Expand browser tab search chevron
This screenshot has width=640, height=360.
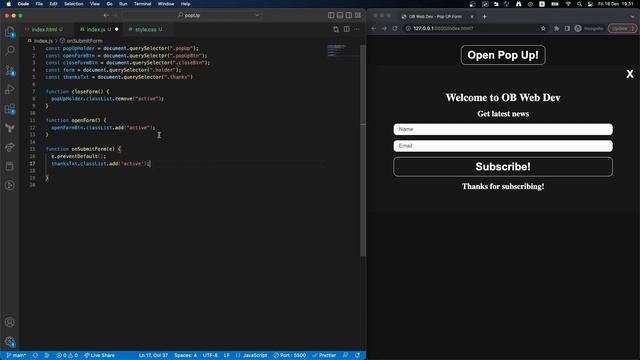632,17
